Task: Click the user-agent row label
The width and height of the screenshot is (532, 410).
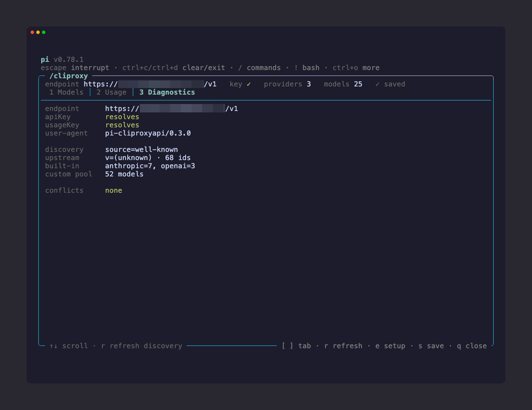Action: coord(66,133)
